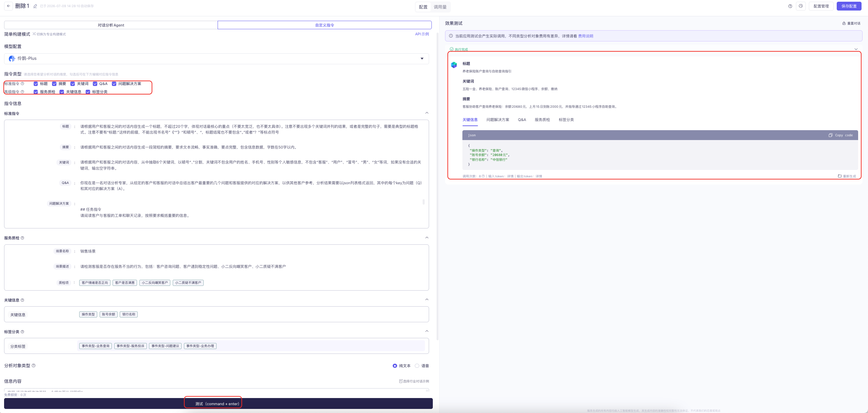The width and height of the screenshot is (868, 413).
Task: Click info icon beside 调用次数
Action: pyautogui.click(x=483, y=176)
